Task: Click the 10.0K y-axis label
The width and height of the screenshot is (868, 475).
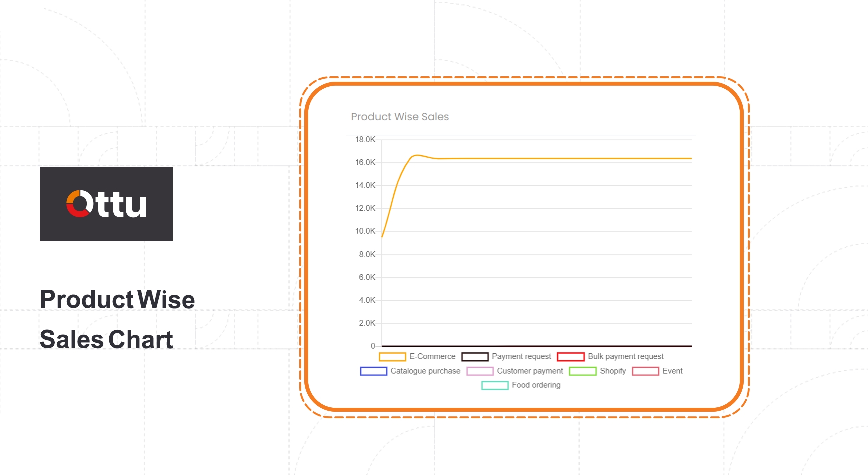Action: (365, 231)
